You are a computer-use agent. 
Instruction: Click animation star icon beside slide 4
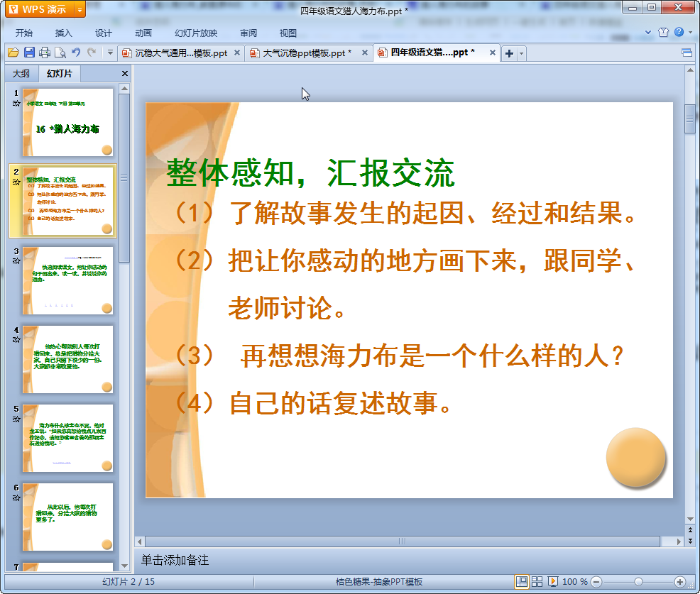[x=16, y=340]
